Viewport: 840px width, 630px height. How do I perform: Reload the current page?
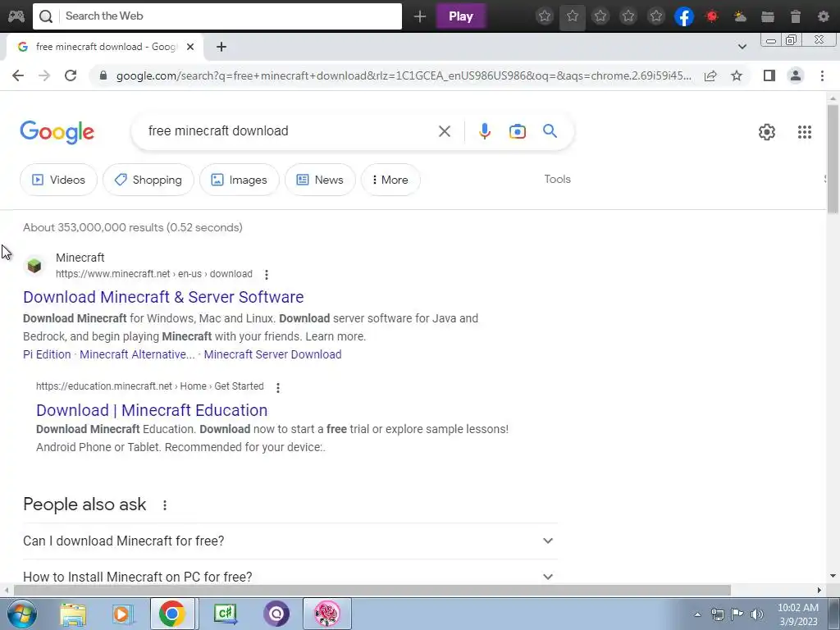coord(71,75)
